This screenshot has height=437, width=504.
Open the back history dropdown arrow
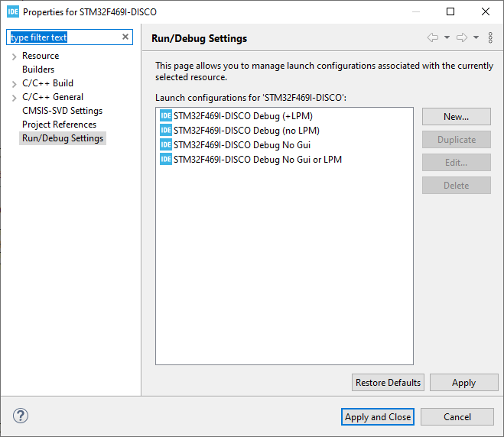(x=447, y=37)
